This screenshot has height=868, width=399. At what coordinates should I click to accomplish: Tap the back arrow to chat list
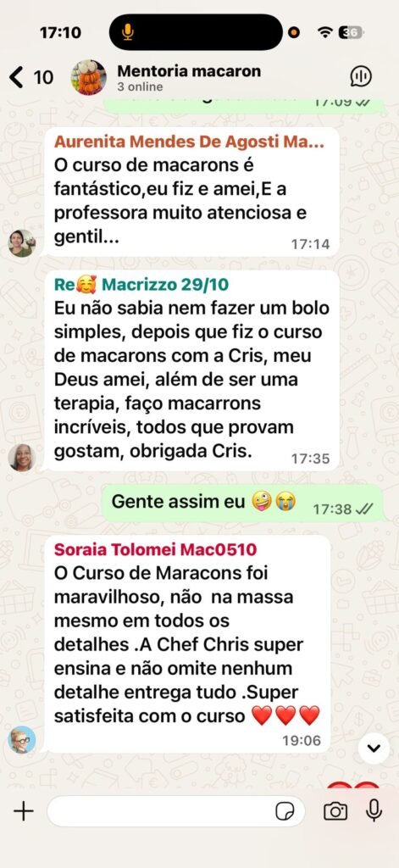pos(17,77)
